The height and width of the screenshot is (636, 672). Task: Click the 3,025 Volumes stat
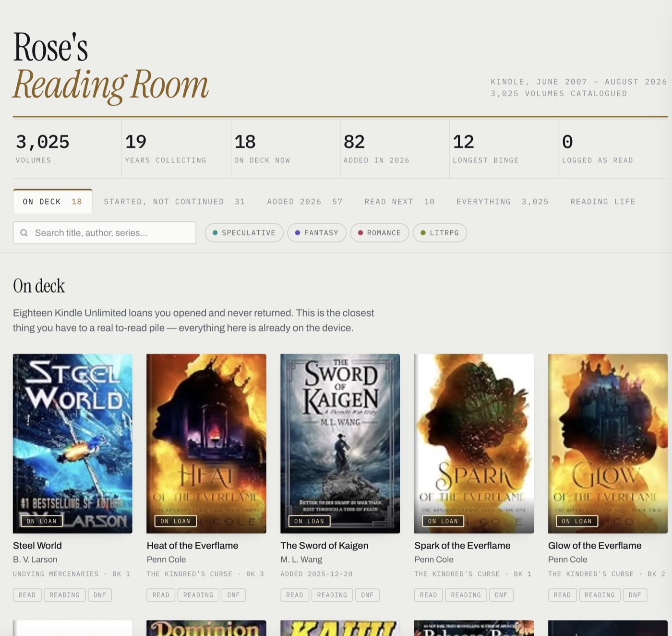pyautogui.click(x=67, y=149)
